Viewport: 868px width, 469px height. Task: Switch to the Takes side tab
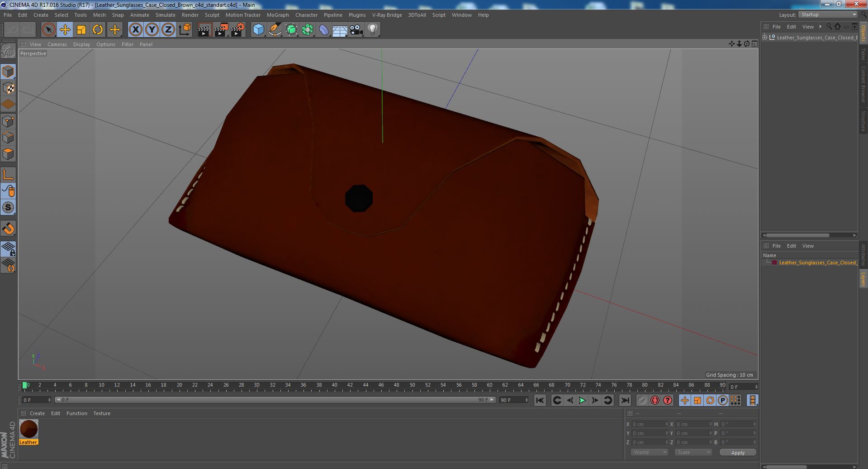click(863, 54)
